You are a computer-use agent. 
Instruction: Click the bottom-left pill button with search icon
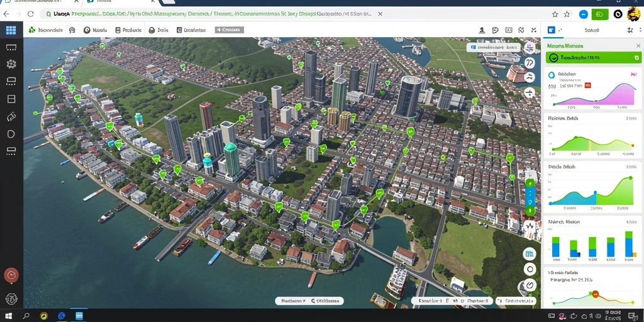[309, 301]
